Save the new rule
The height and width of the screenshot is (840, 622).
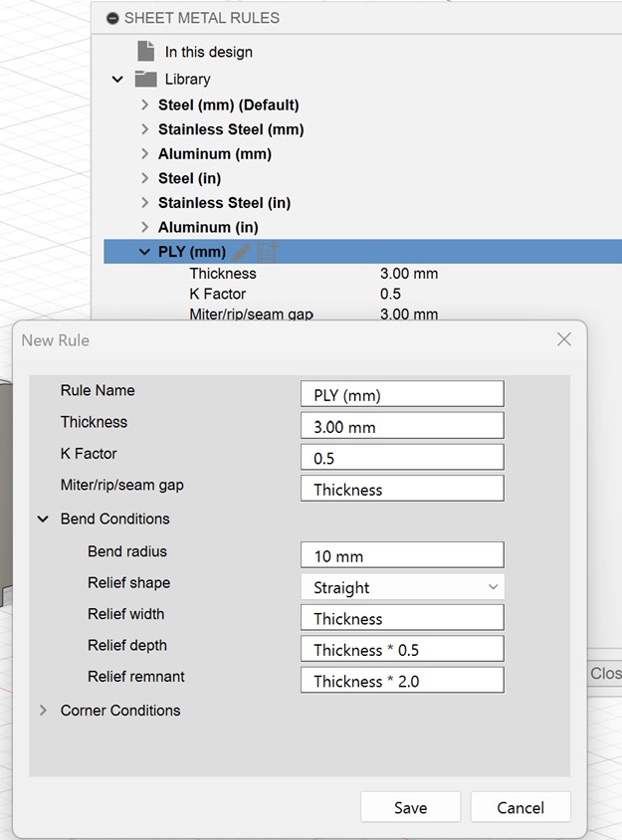point(410,807)
